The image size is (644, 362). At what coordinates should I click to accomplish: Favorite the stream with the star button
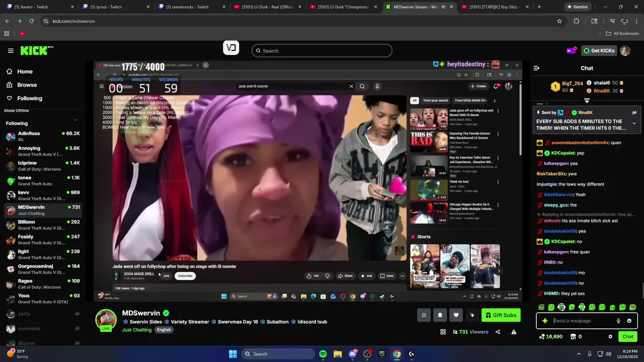[424, 315]
